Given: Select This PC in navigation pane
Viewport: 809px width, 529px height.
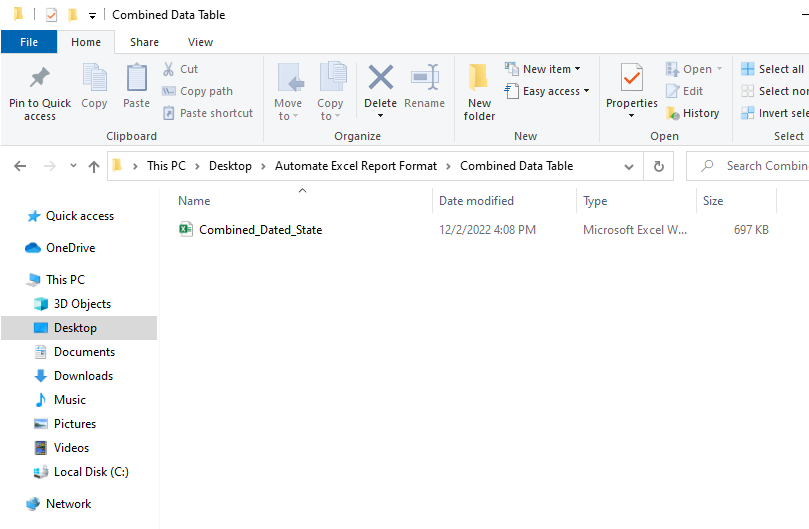Looking at the screenshot, I should (x=56, y=280).
